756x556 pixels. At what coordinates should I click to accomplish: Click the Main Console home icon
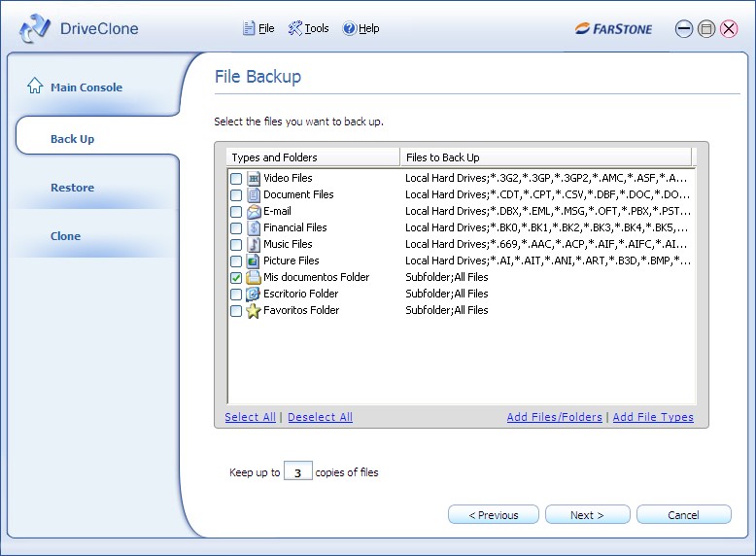35,87
